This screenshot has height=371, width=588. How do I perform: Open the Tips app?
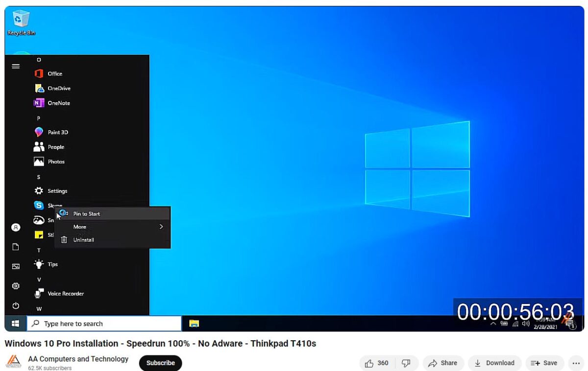(46, 264)
